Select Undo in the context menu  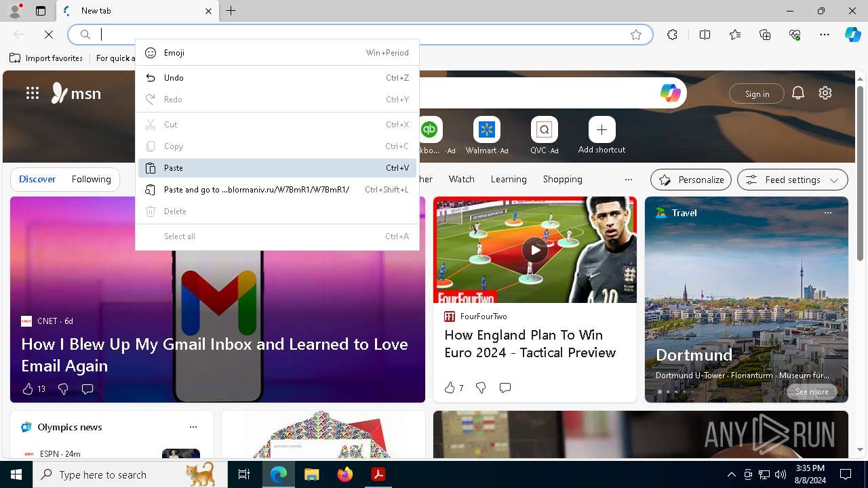[277, 78]
